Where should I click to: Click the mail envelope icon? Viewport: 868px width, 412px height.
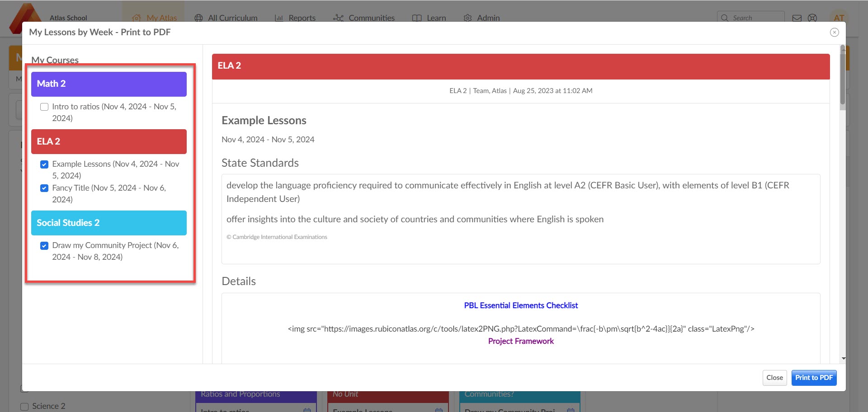tap(797, 18)
